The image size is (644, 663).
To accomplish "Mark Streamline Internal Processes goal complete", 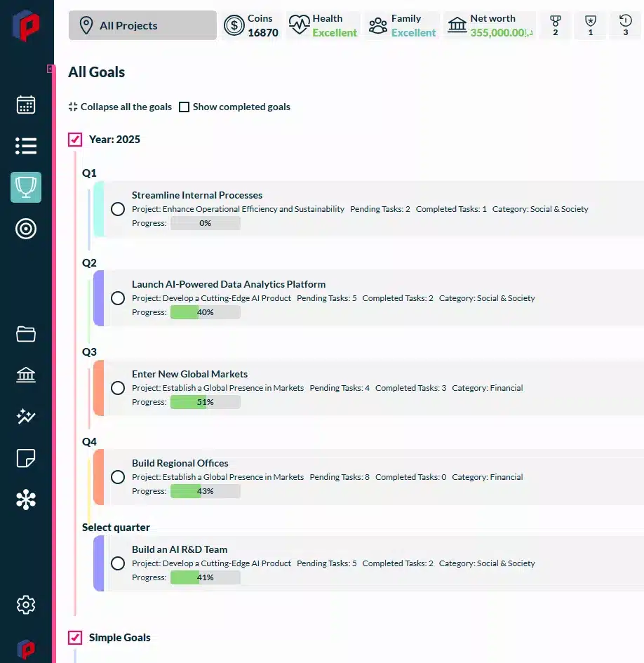I will 118,209.
